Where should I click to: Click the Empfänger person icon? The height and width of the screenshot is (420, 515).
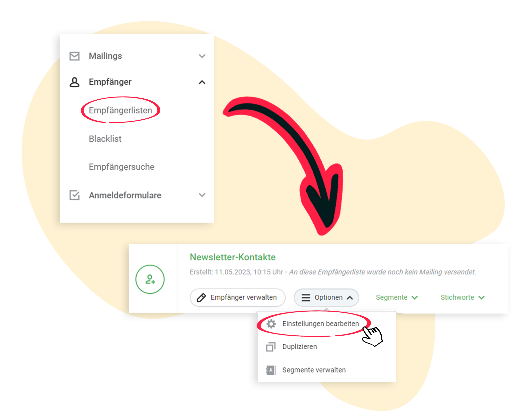coord(74,82)
